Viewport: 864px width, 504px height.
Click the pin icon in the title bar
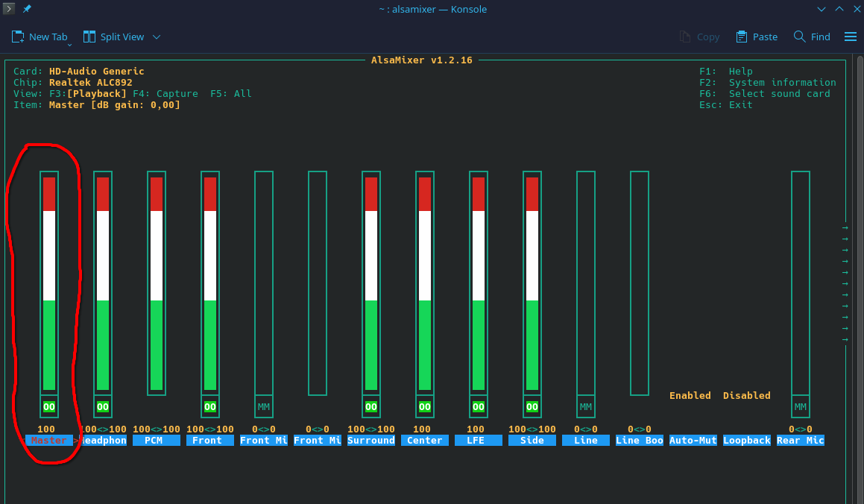click(27, 9)
